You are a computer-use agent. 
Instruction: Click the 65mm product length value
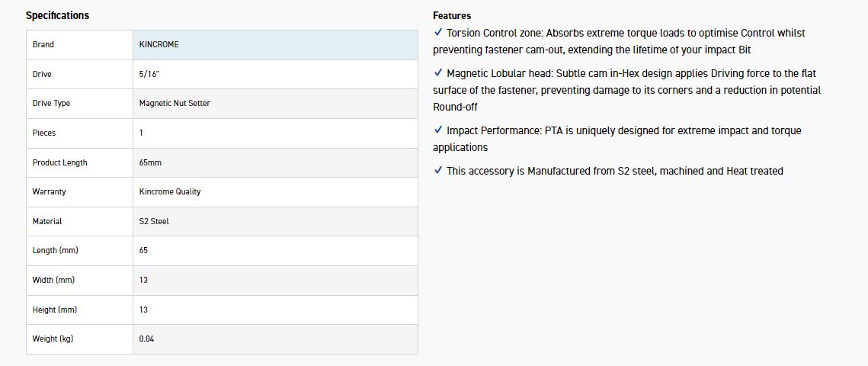tap(150, 162)
